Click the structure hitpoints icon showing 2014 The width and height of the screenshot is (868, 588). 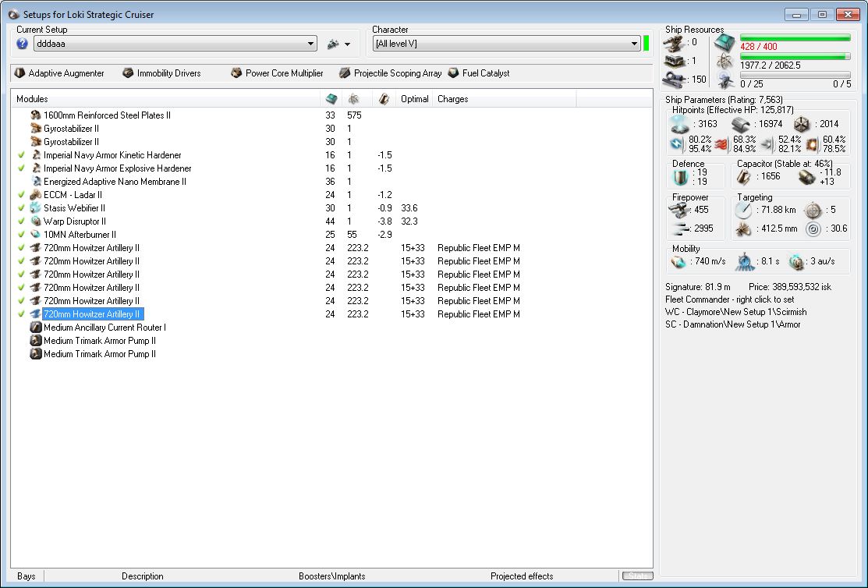(802, 125)
